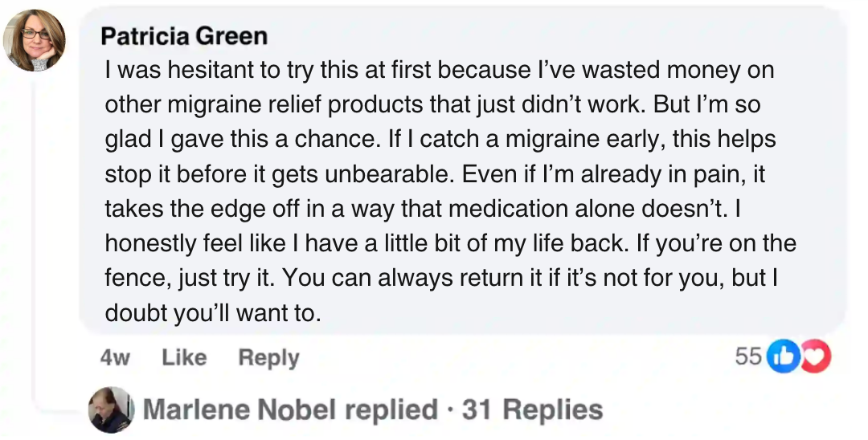The image size is (868, 440).
Task: Click the 'Marlene Nobel replied' text
Action: [291, 409]
